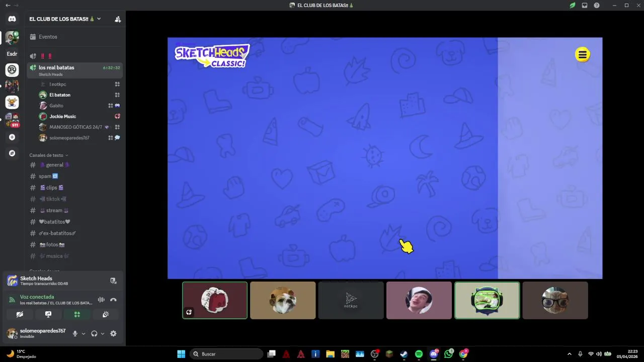The height and width of the screenshot is (362, 644).
Task: Select the Jockie Music red participant tile
Action: pyautogui.click(x=215, y=300)
